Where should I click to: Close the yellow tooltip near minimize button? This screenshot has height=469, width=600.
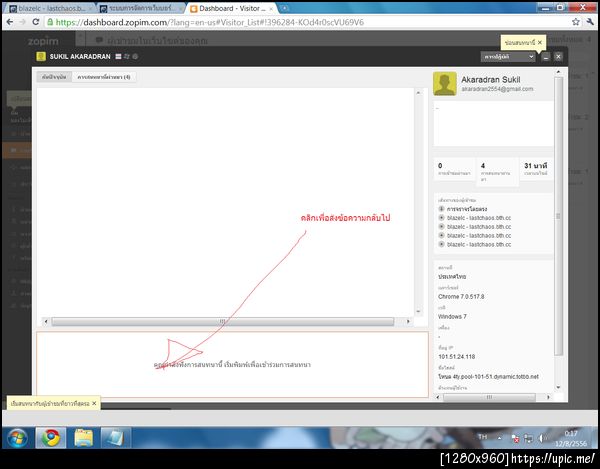(540, 42)
